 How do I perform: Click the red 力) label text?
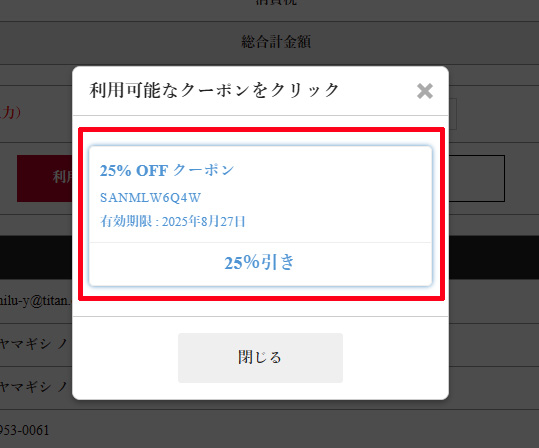pos(10,112)
